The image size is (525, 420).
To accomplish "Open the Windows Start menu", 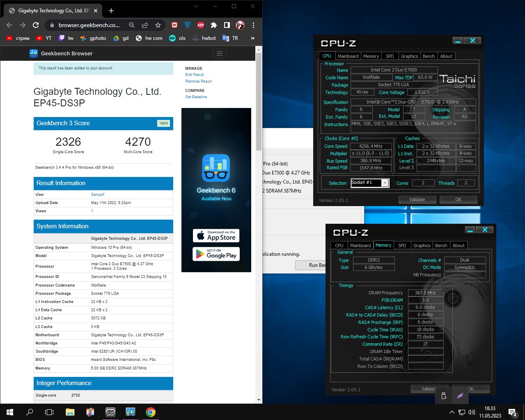I will tap(10, 412).
